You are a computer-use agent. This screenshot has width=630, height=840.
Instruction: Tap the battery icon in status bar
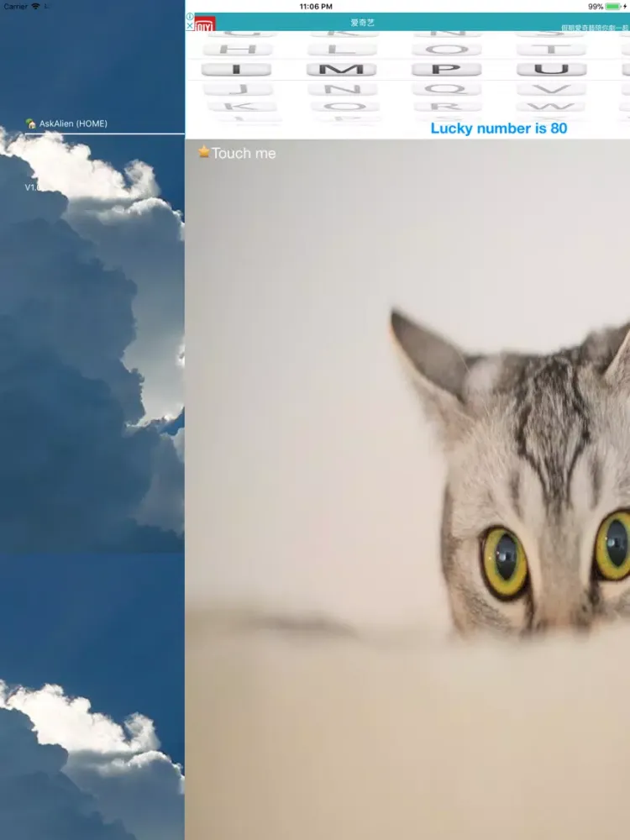click(615, 7)
